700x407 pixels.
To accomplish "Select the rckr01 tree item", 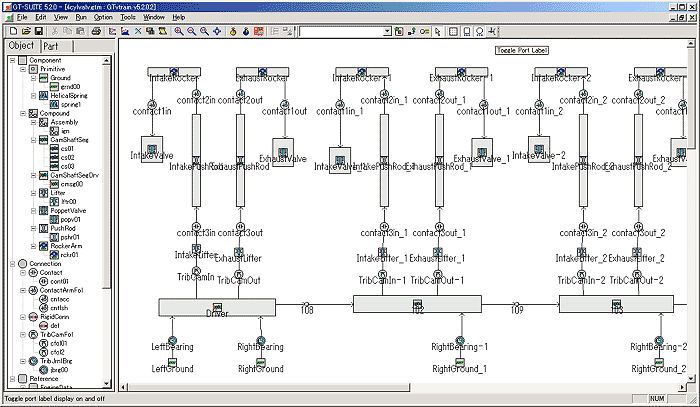I will pyautogui.click(x=69, y=254).
